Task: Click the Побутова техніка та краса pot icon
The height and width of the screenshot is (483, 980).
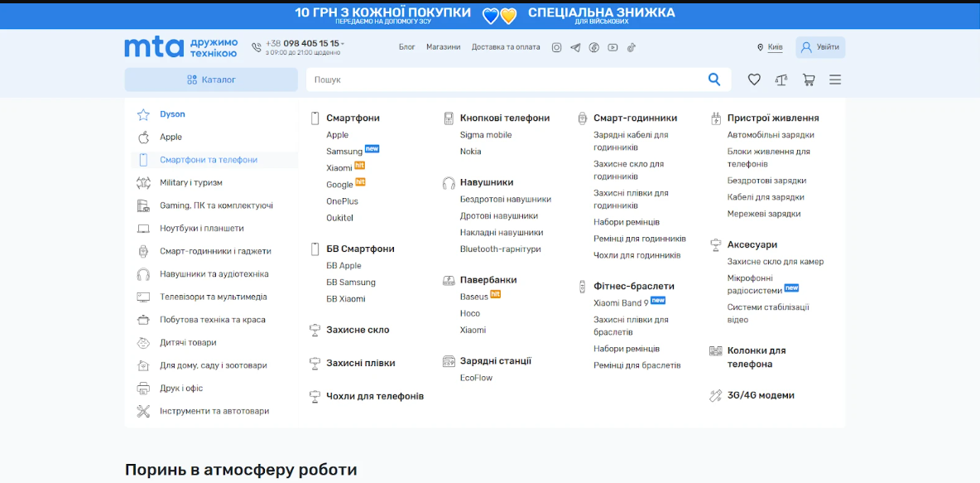Action: (143, 320)
